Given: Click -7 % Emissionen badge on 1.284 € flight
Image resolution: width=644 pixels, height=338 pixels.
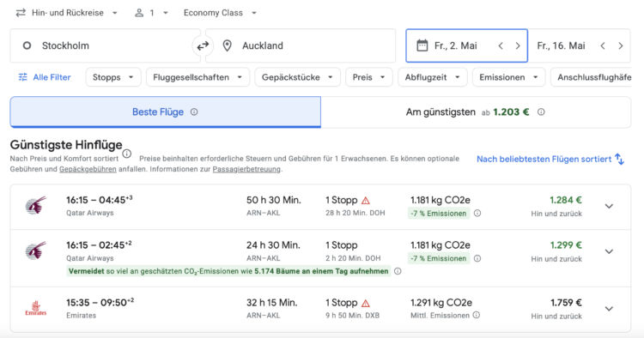Looking at the screenshot, I should point(438,214).
